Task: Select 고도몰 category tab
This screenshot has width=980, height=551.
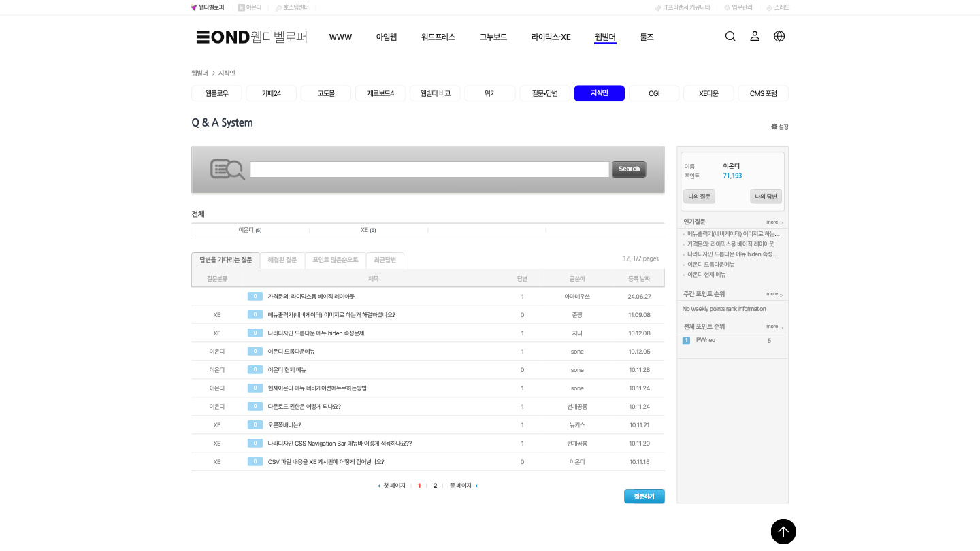Action: (x=326, y=93)
